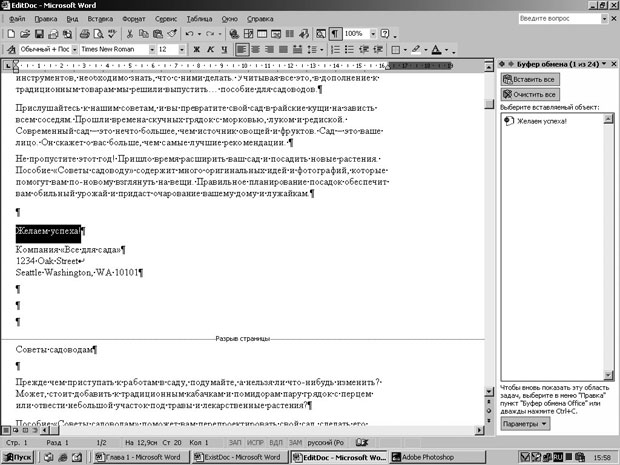
Task: Run the spelling check icon
Action: 112,34
